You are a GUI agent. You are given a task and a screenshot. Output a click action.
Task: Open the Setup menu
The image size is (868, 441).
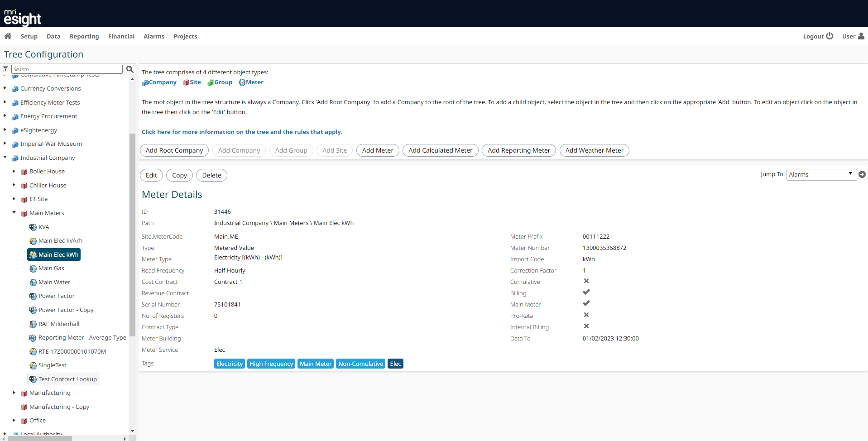click(29, 36)
